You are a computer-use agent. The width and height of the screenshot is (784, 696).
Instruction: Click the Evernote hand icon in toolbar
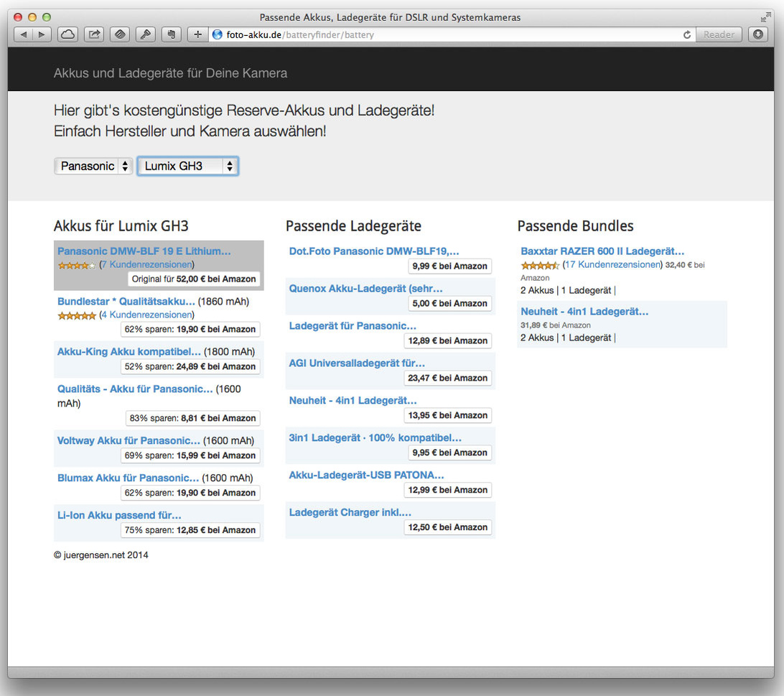[x=170, y=34]
